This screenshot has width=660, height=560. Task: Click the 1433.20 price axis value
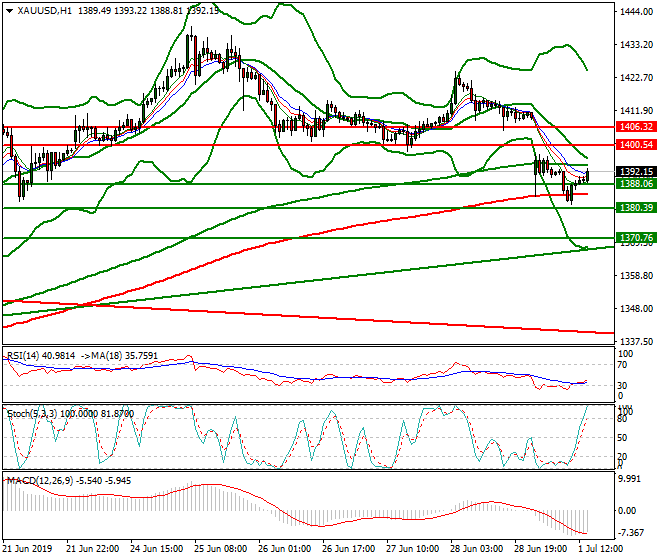pyautogui.click(x=636, y=45)
